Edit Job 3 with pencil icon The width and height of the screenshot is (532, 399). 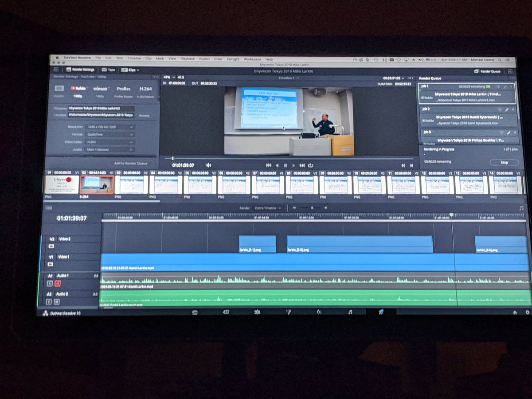pyautogui.click(x=508, y=133)
